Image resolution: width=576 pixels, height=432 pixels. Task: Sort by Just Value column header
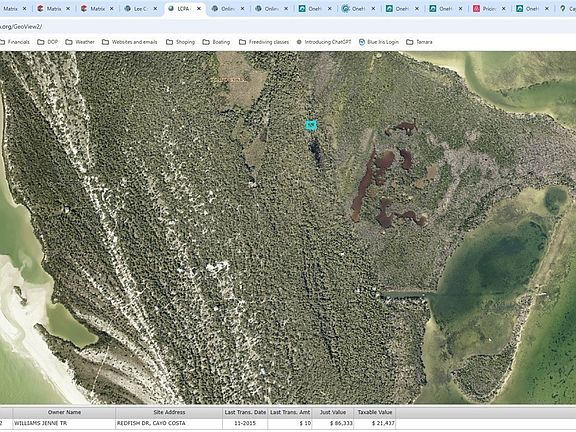(333, 412)
